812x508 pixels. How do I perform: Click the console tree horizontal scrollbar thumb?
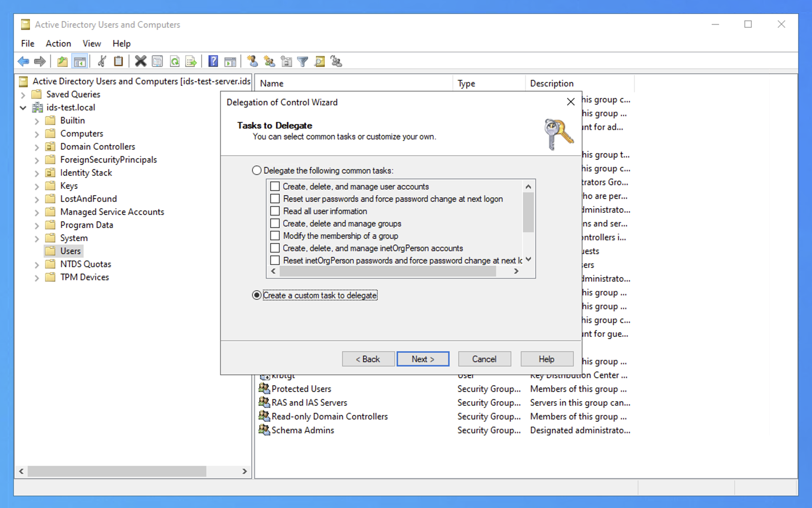(117, 471)
